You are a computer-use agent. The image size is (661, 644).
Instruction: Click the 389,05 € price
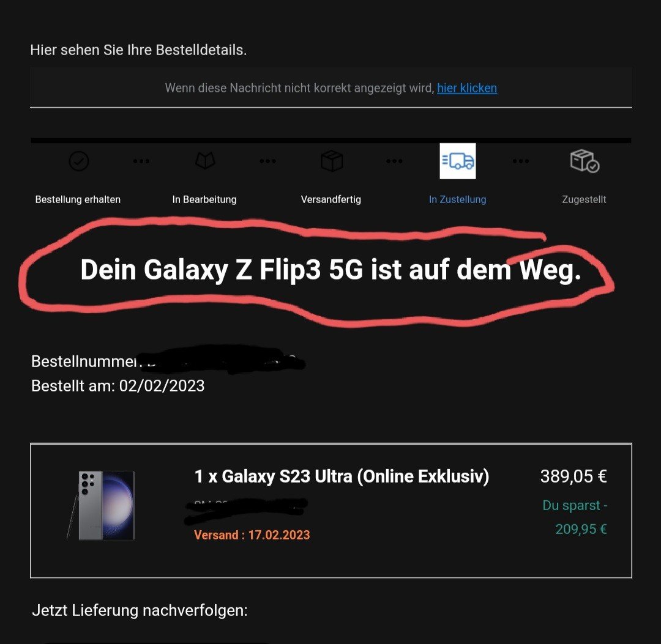(x=573, y=476)
